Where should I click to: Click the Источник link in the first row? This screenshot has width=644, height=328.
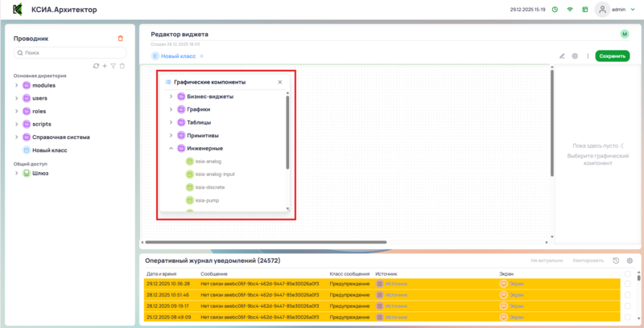click(x=394, y=283)
